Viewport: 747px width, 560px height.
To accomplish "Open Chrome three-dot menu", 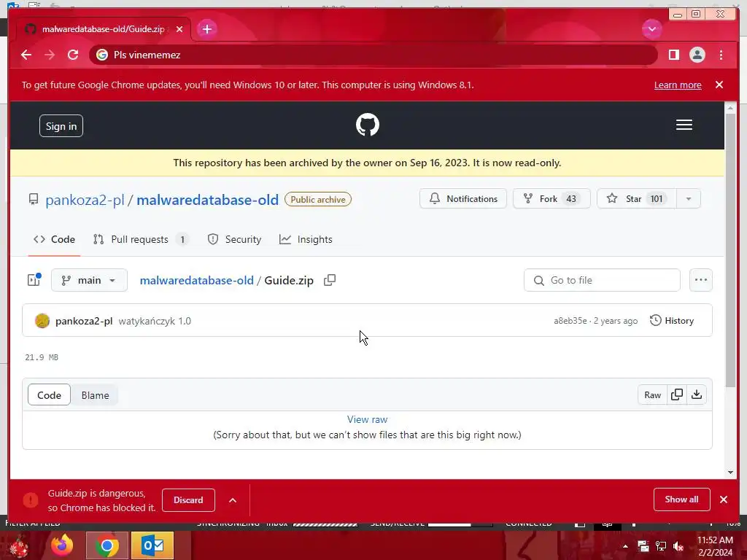I will point(721,55).
